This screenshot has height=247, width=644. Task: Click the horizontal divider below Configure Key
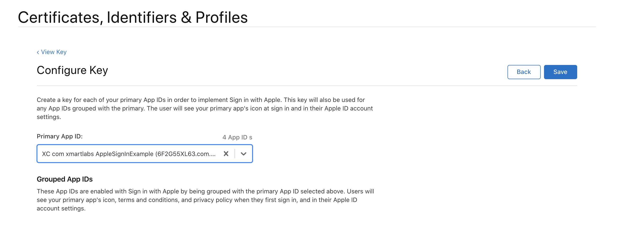coord(307,86)
